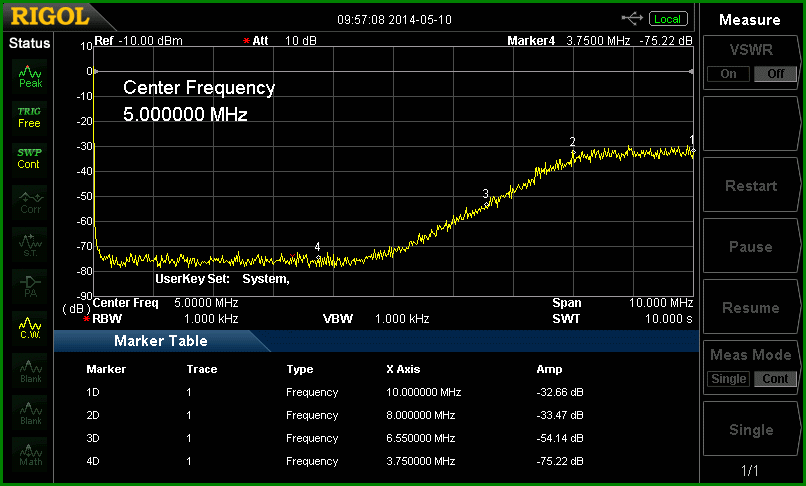806x486 pixels.
Task: Click the Center Freq 5.0000 MHz label
Action: [x=165, y=302]
